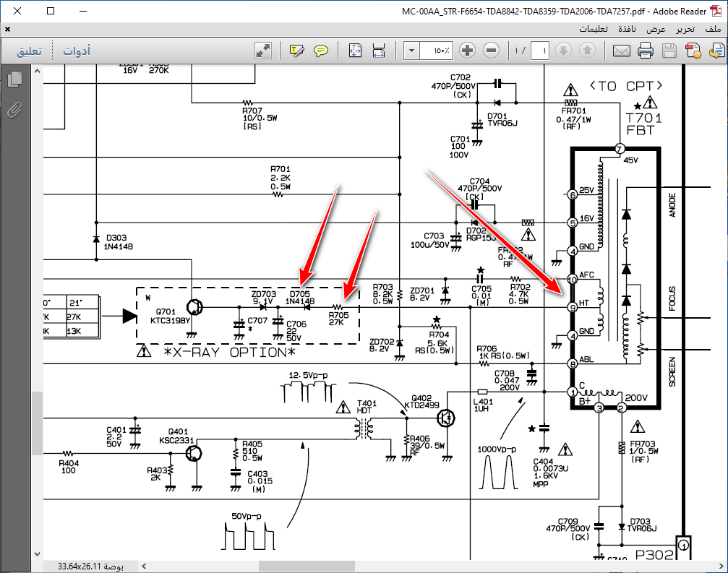Click the "1000Vp-p" waveform label

497,449
